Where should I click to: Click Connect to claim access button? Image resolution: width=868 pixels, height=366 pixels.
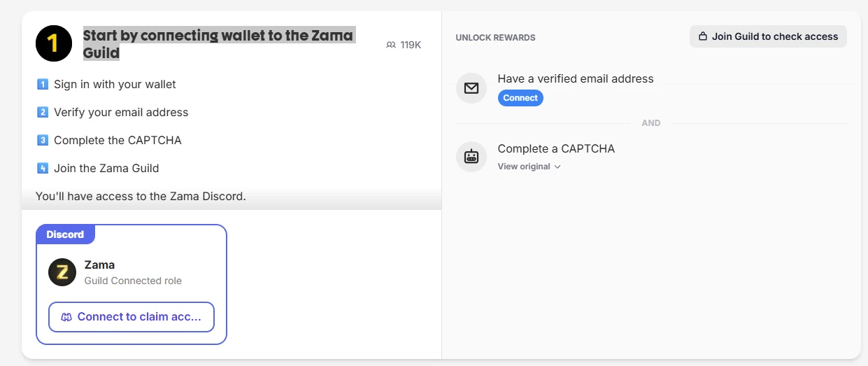[131, 317]
